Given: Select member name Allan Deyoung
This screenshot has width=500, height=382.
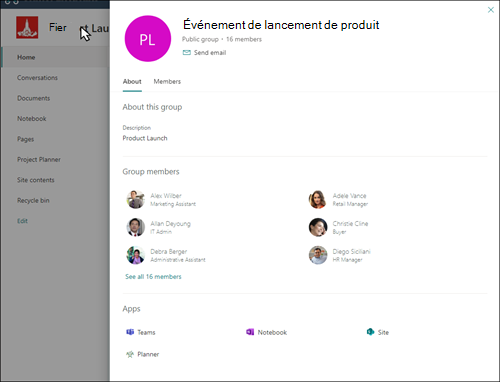Looking at the screenshot, I should [x=170, y=224].
